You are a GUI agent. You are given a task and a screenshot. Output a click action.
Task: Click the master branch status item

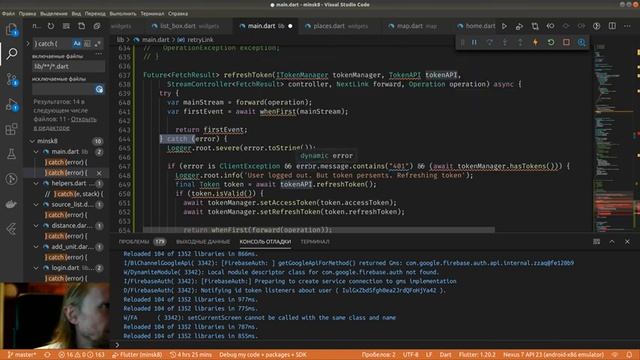pos(22,355)
